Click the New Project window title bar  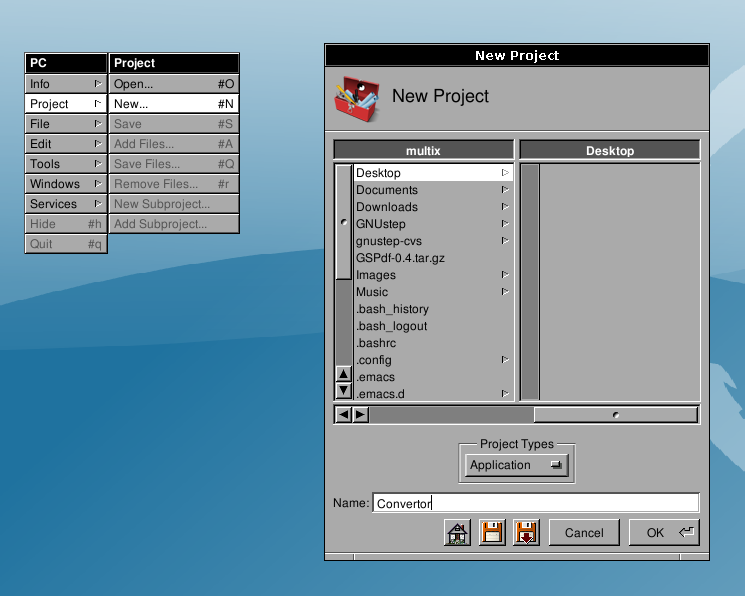pyautogui.click(x=517, y=55)
